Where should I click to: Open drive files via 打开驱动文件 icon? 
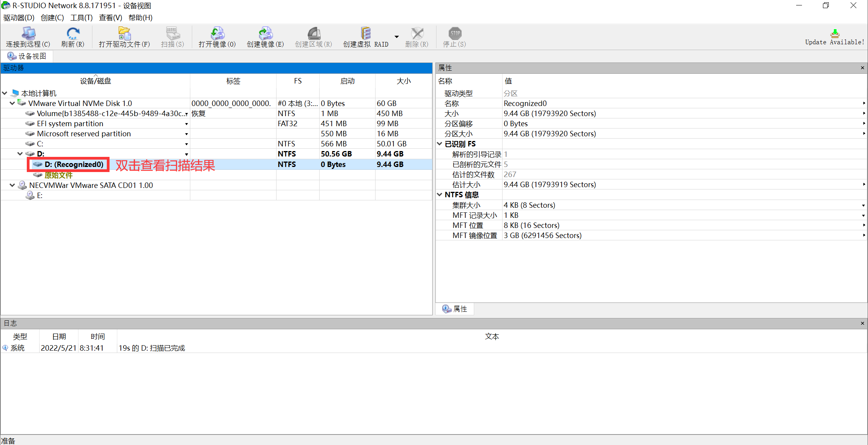coord(124,33)
